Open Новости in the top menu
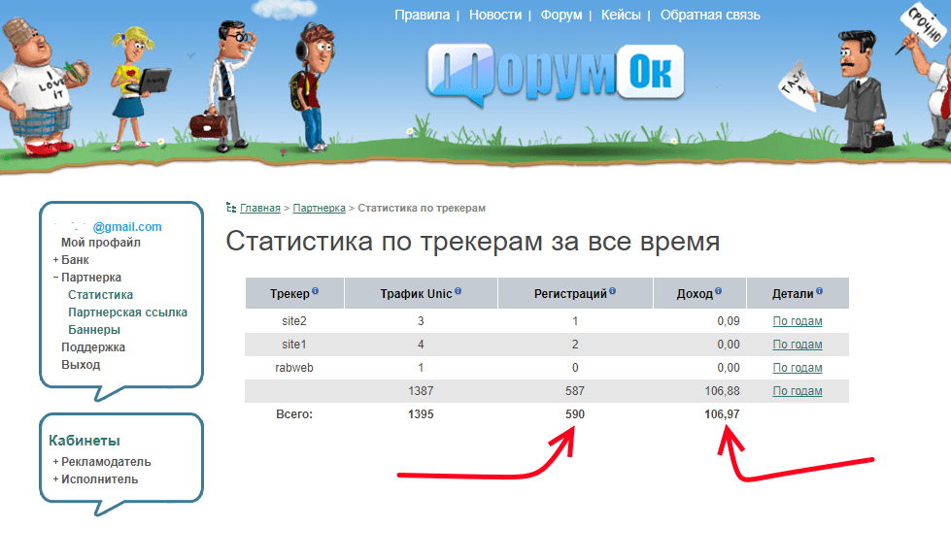 [x=495, y=15]
